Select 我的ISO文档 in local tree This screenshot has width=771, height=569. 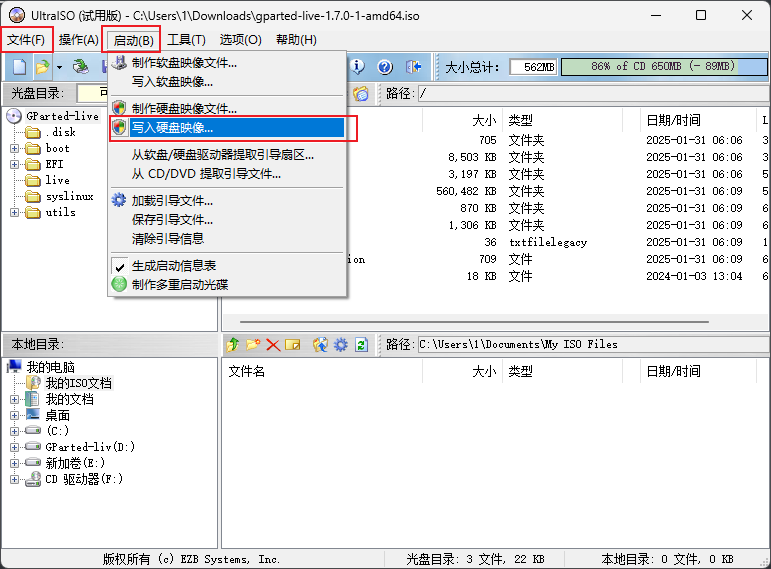(79, 383)
